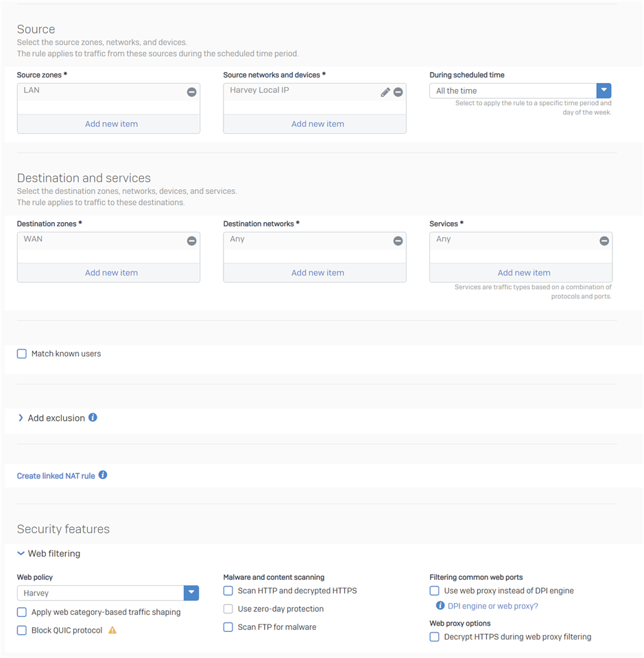This screenshot has width=644, height=658.
Task: Open the During scheduled time dropdown
Action: coord(520,90)
